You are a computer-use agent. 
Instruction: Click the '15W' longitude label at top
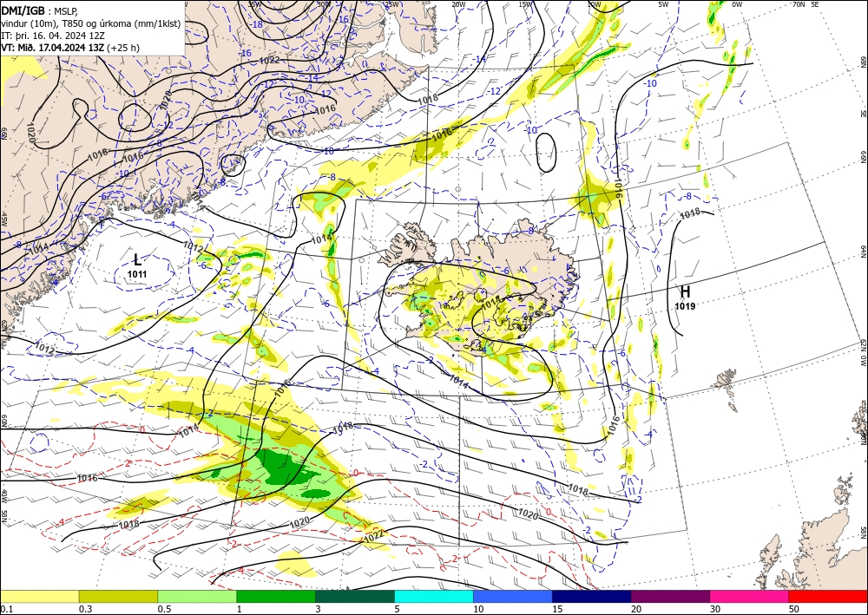[x=525, y=4]
